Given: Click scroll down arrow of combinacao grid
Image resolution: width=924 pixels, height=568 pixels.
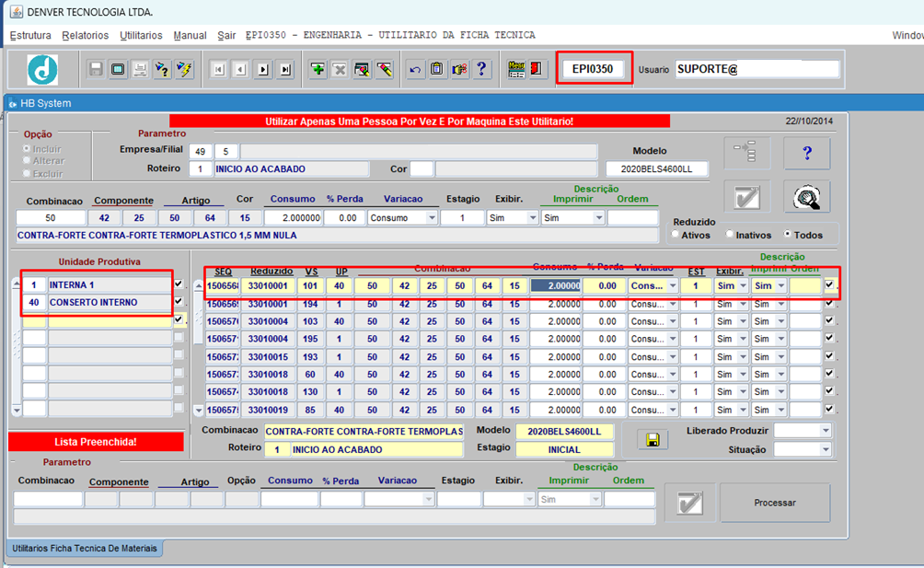Looking at the screenshot, I should click(x=199, y=410).
